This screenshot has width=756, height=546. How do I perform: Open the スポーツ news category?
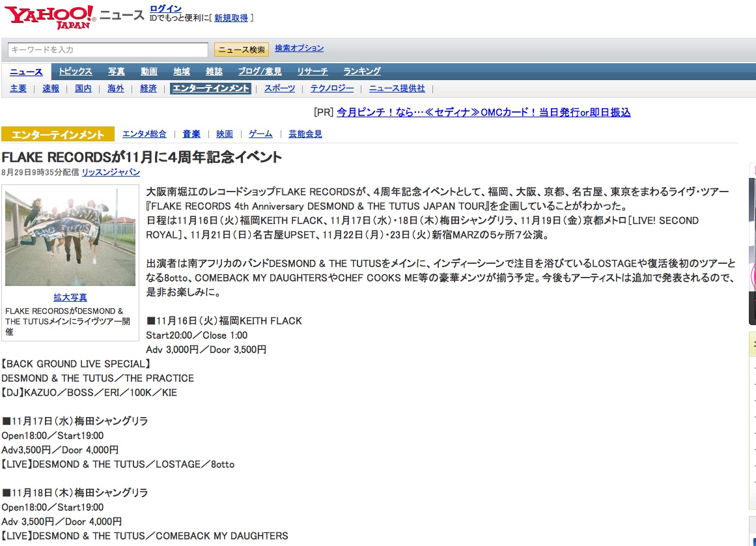(x=279, y=88)
